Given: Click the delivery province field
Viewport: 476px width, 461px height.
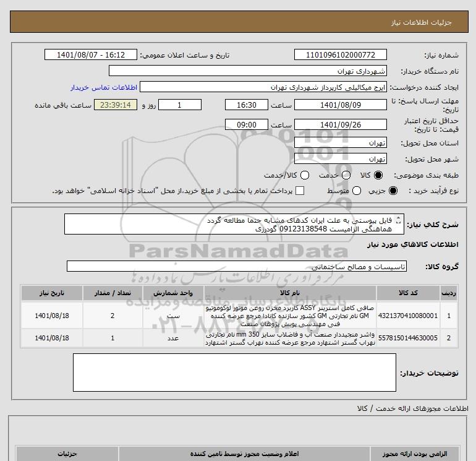Looking at the screenshot, I should point(340,142).
